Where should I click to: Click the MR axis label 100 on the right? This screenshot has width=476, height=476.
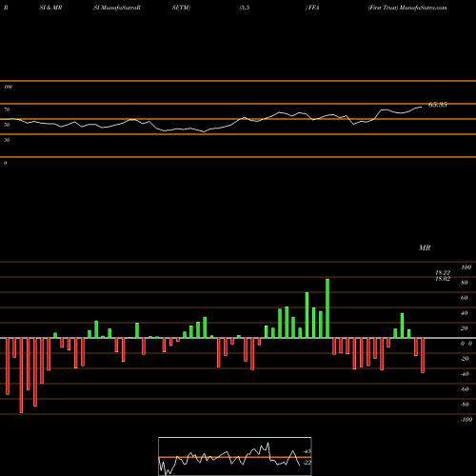466,268
